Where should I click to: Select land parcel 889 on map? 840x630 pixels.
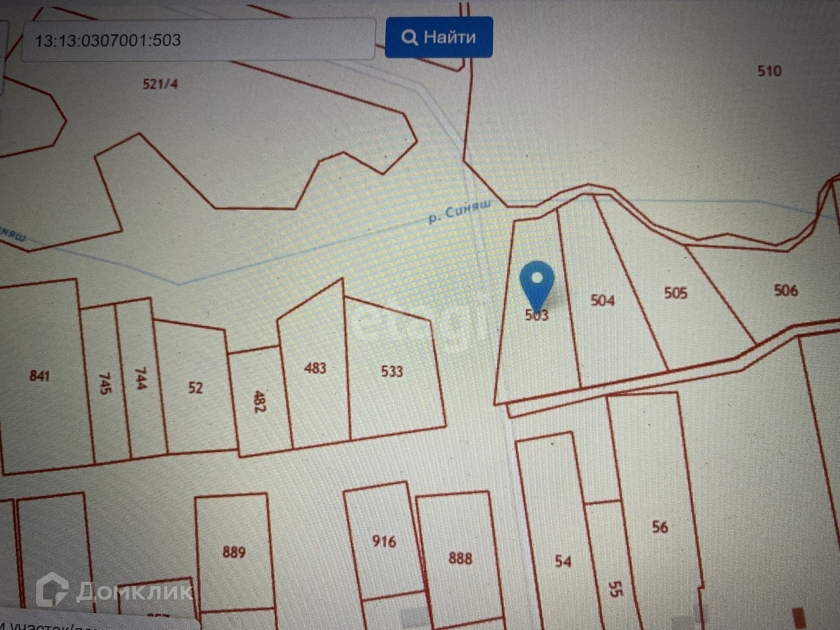click(234, 552)
